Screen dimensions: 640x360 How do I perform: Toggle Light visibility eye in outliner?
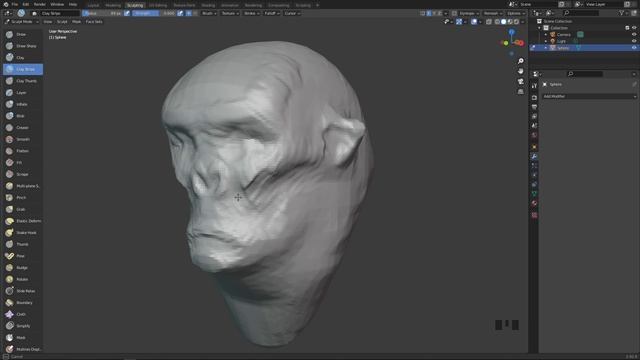pos(634,41)
